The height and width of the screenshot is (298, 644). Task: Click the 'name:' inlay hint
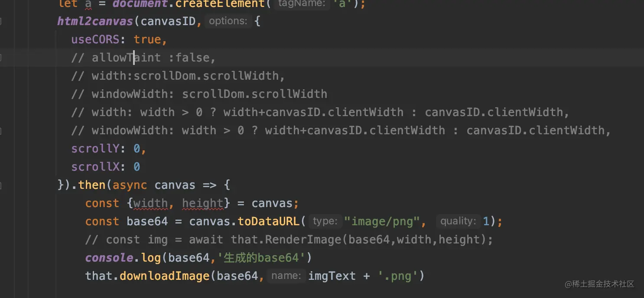point(286,275)
